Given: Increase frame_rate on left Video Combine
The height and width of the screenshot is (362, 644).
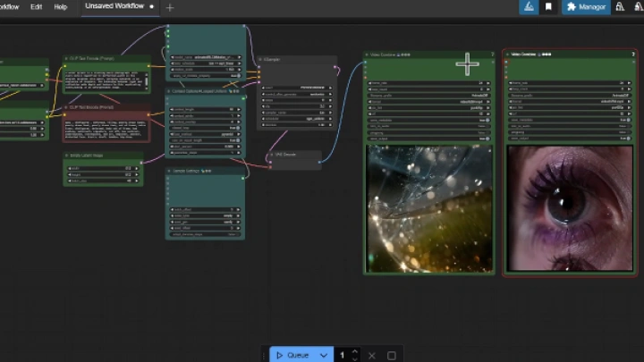Looking at the screenshot, I should (x=488, y=83).
